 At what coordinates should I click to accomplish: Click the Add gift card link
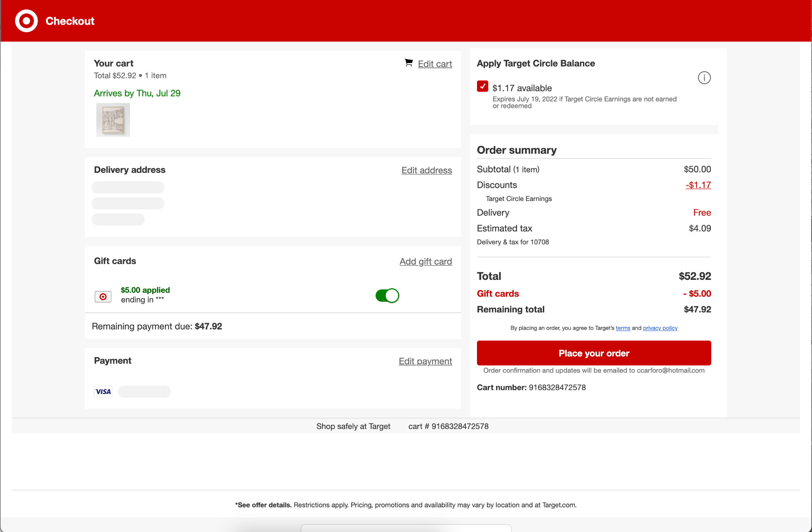(425, 261)
